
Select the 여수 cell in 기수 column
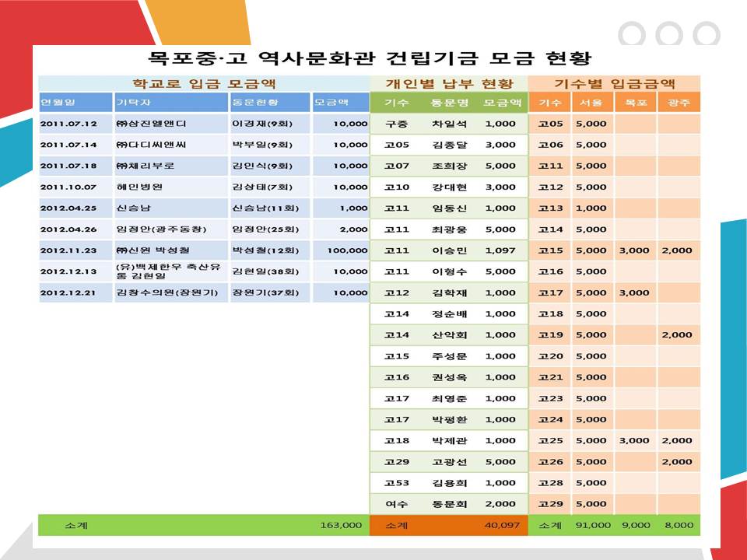pos(396,504)
